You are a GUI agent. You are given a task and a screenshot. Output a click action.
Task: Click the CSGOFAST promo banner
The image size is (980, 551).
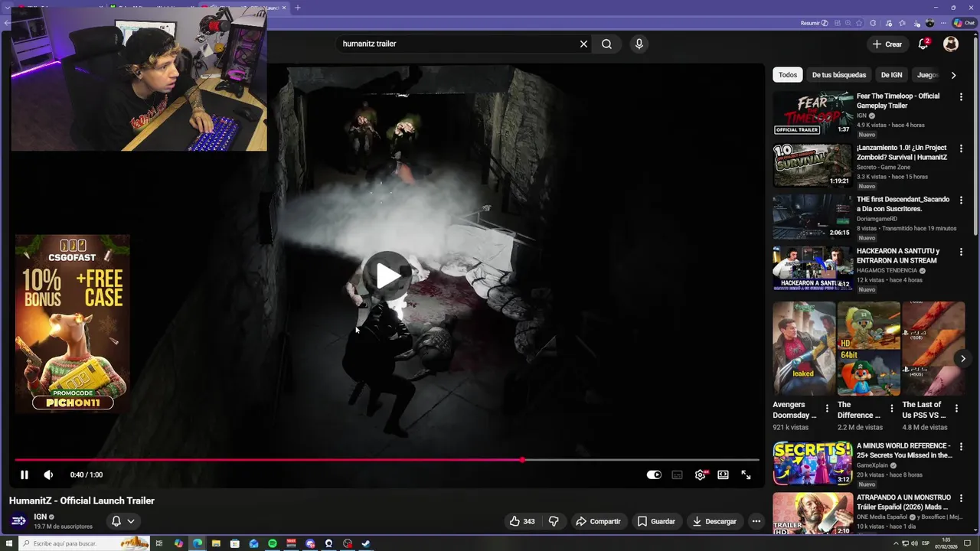pyautogui.click(x=73, y=324)
